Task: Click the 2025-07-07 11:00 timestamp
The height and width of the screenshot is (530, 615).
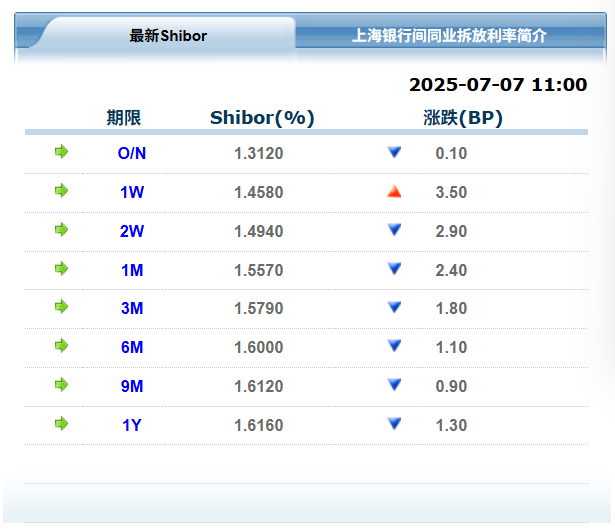Action: click(x=498, y=85)
